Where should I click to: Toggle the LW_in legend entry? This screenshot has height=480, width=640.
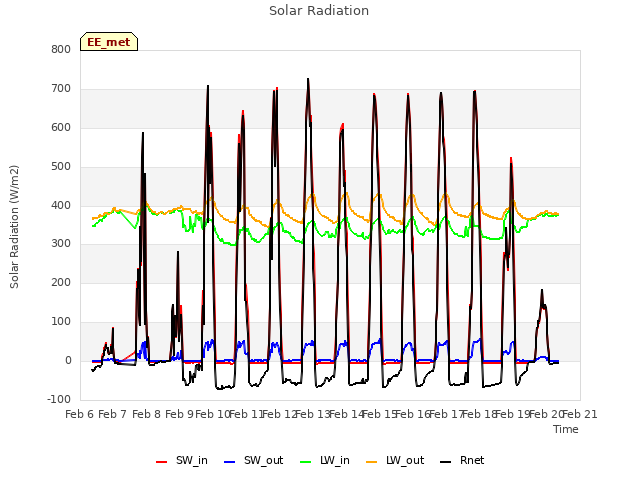325,460
